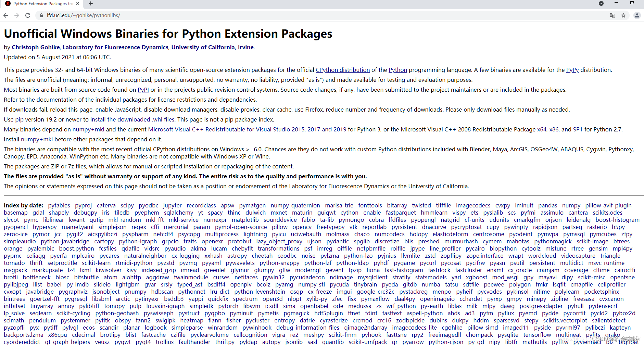This screenshot has height=345, width=644.
Task: Jump to pygraphviz in the index
Action: tap(73, 292)
